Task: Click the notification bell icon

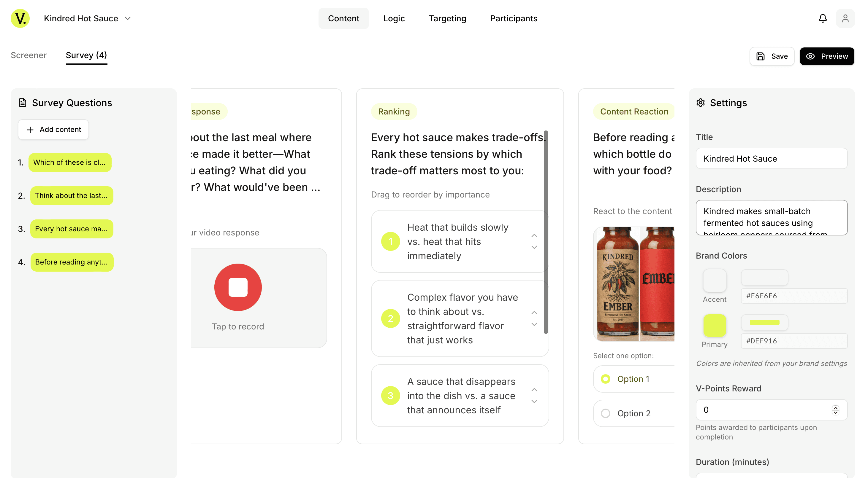Action: pyautogui.click(x=823, y=18)
